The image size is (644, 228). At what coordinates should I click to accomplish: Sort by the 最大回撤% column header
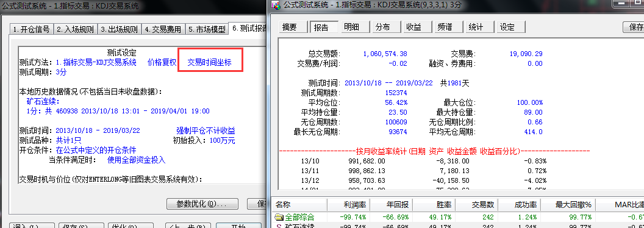click(568, 205)
